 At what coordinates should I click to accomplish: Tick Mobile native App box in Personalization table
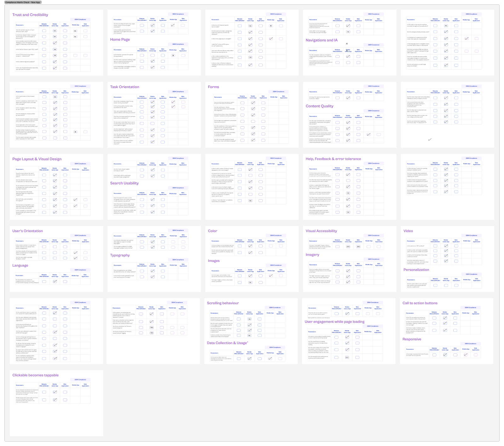pos(446,285)
